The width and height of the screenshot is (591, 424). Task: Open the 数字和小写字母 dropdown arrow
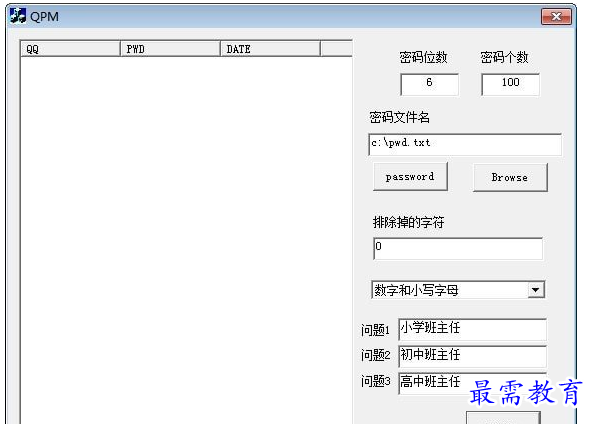point(535,290)
